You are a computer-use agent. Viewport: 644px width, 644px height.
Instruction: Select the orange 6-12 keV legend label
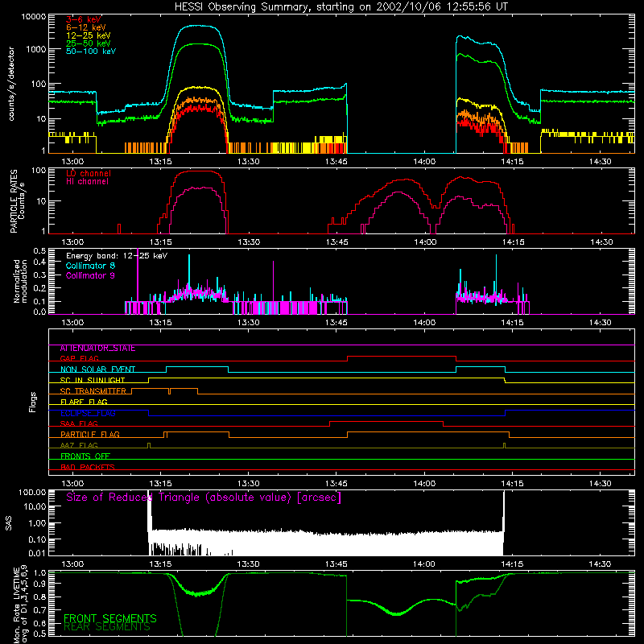pos(86,27)
